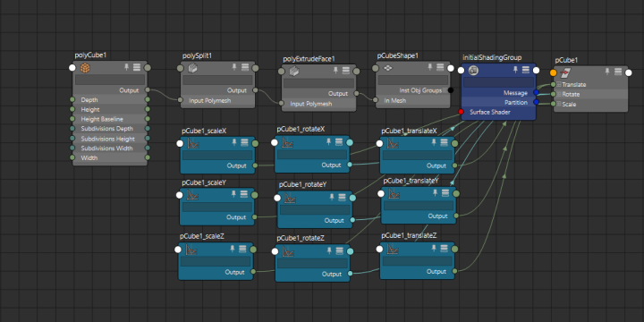Click the Input Polymesh port on polySplit1
Viewport: 644px width, 322px height.
click(x=180, y=100)
